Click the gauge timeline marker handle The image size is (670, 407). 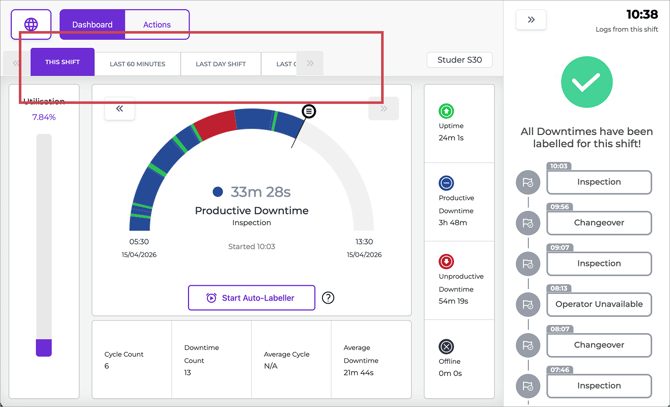pos(309,111)
